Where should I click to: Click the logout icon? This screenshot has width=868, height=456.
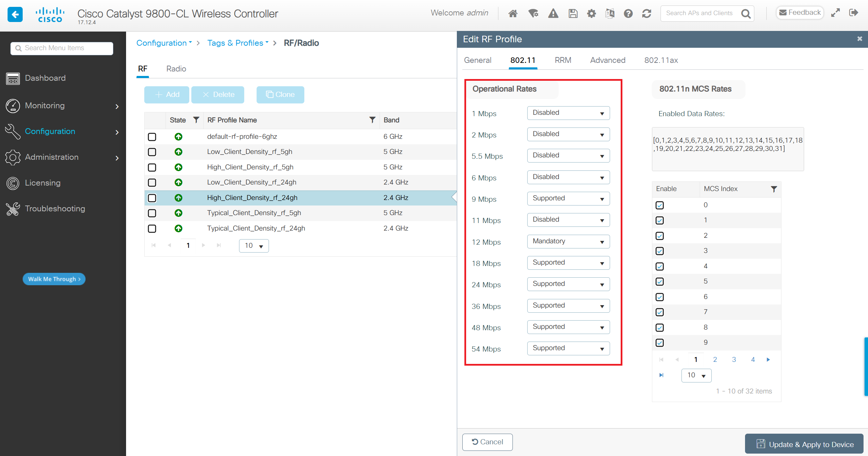coord(854,13)
